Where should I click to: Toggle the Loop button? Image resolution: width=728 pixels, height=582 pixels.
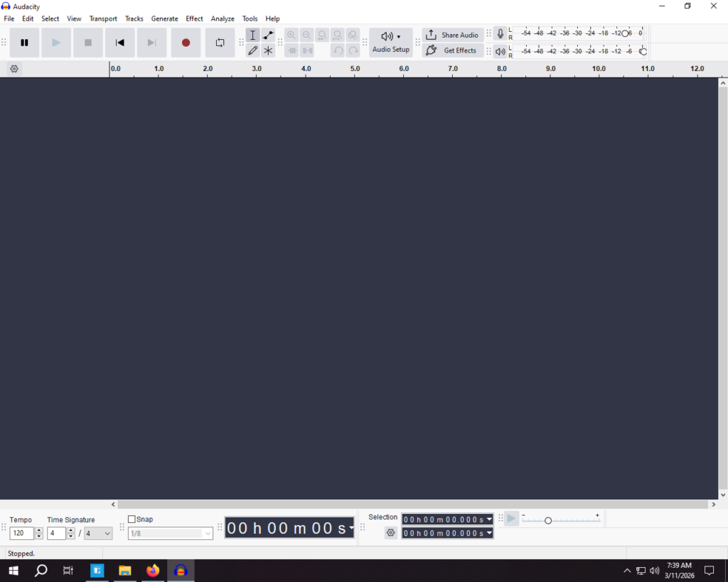click(x=220, y=43)
